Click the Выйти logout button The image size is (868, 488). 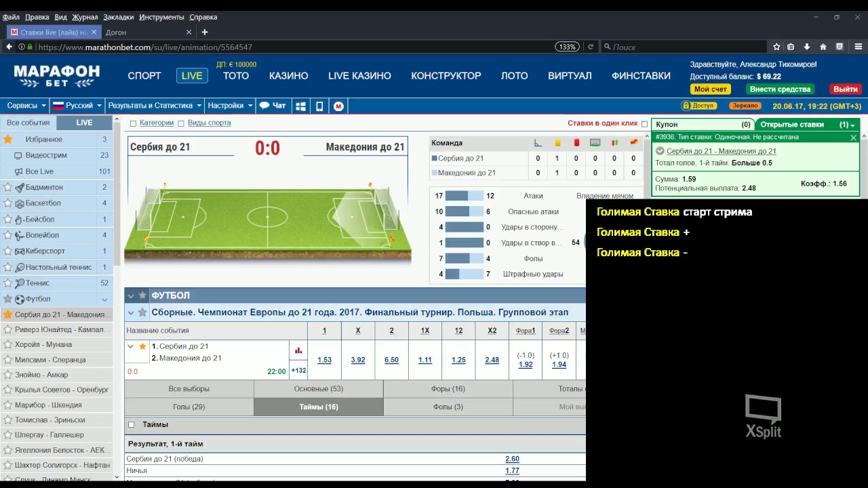[x=846, y=89]
